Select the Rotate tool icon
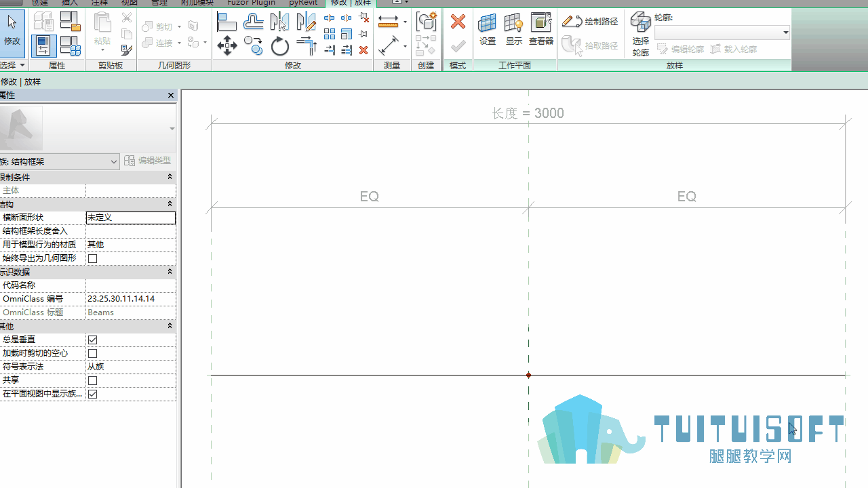The image size is (868, 488). point(279,46)
